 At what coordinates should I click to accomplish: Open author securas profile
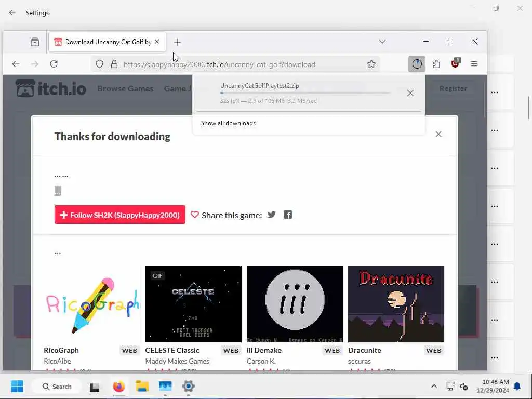[360, 362]
